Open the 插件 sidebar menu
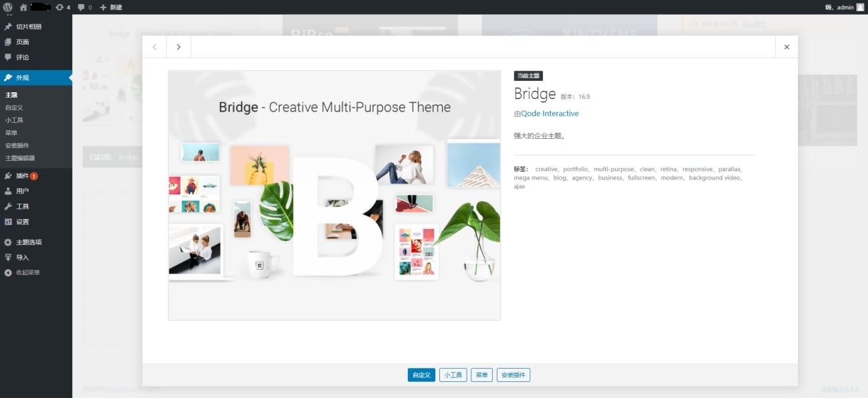 click(36, 176)
